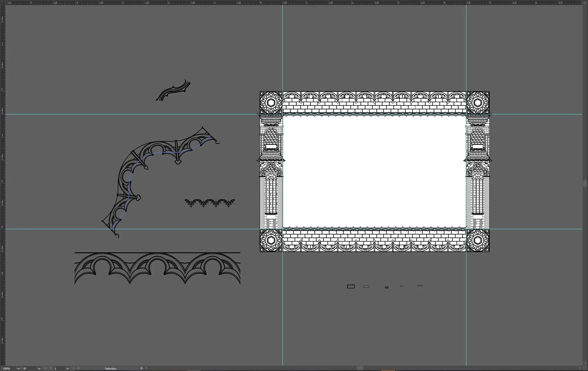Click the vertical scrollbar thumb
Screen dimensions: 588x371
click(585, 183)
